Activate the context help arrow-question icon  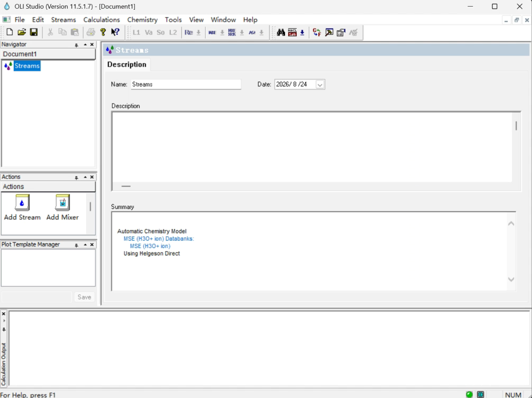115,32
